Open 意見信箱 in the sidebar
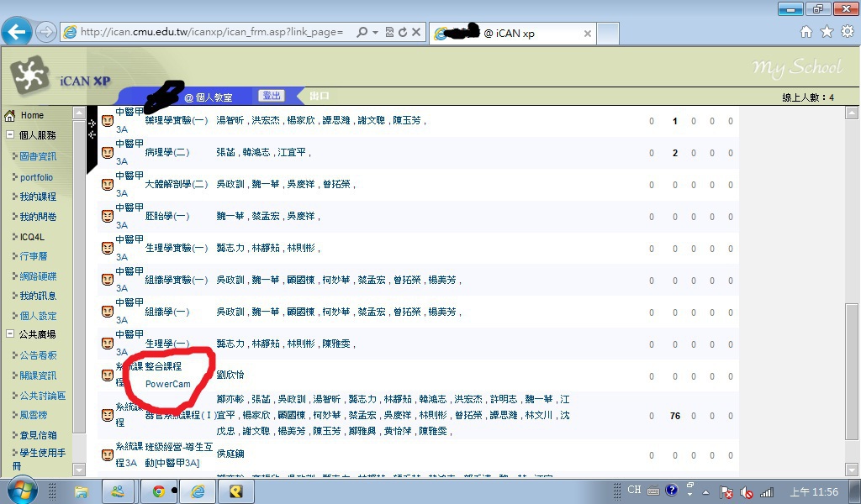The height and width of the screenshot is (504, 861). [38, 435]
